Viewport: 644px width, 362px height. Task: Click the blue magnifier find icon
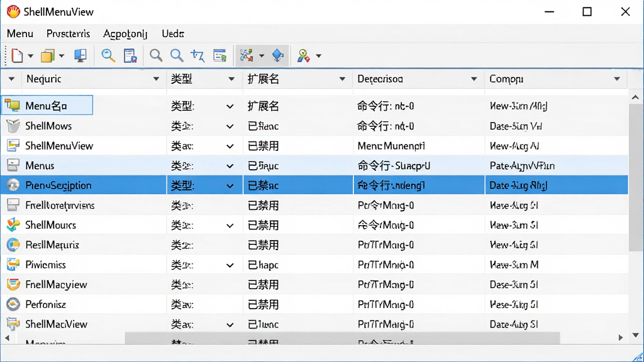[x=177, y=55]
